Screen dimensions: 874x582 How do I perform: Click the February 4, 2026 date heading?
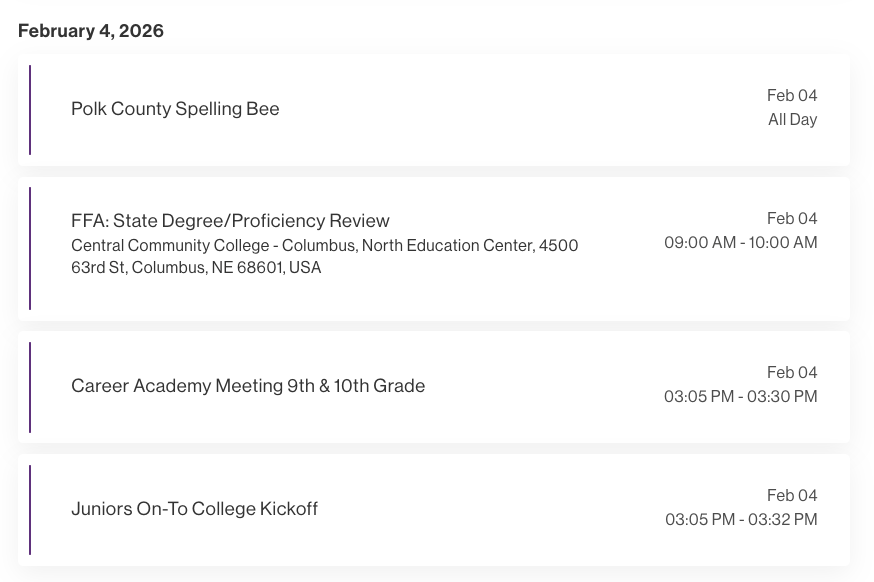(x=91, y=31)
